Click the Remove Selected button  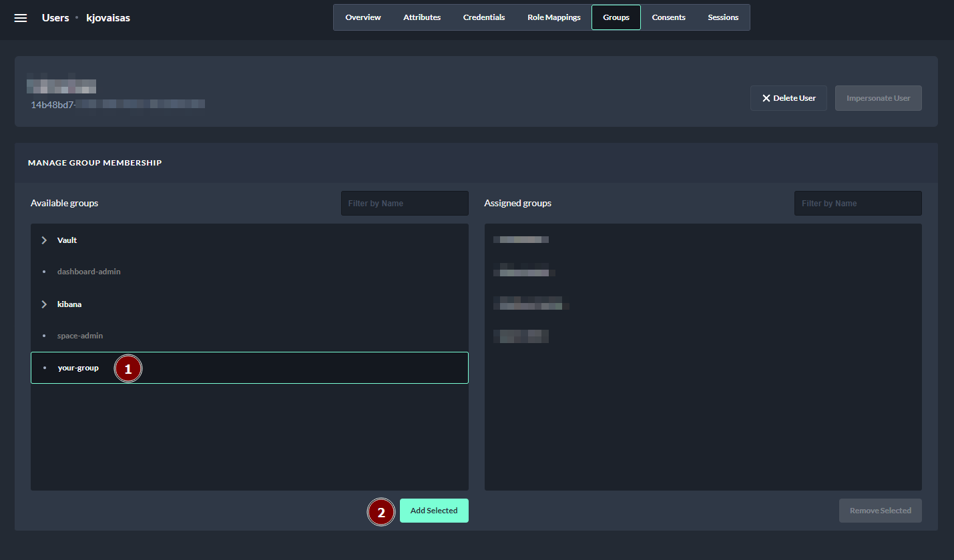click(880, 511)
